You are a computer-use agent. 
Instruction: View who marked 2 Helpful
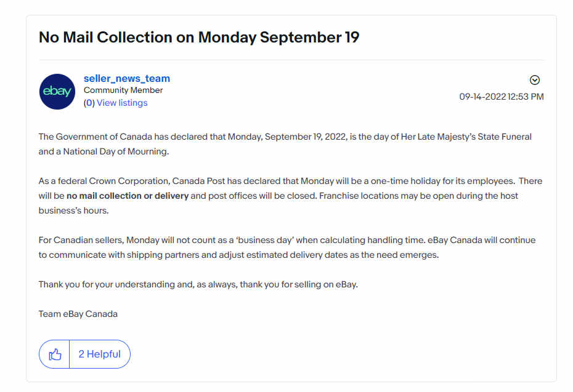99,354
